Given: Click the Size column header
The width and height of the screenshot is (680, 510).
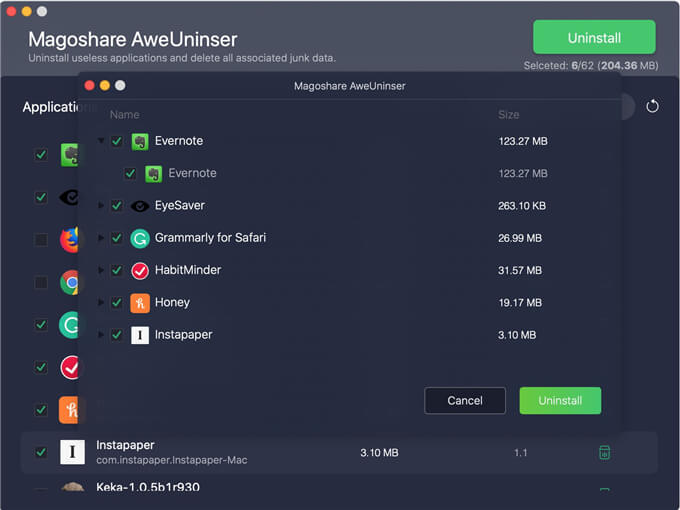Looking at the screenshot, I should (509, 115).
